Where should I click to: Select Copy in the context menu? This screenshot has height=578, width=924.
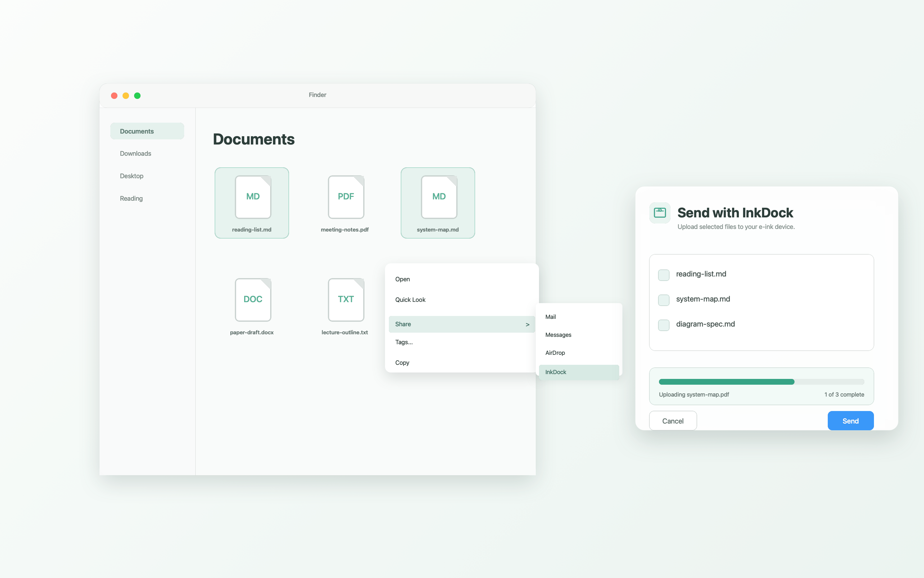[462, 363]
